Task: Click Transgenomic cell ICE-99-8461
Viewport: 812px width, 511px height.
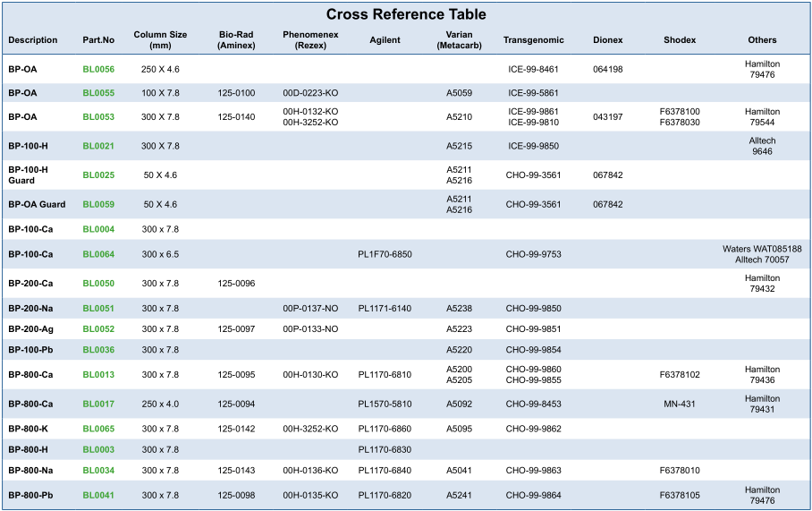Action: (x=533, y=70)
